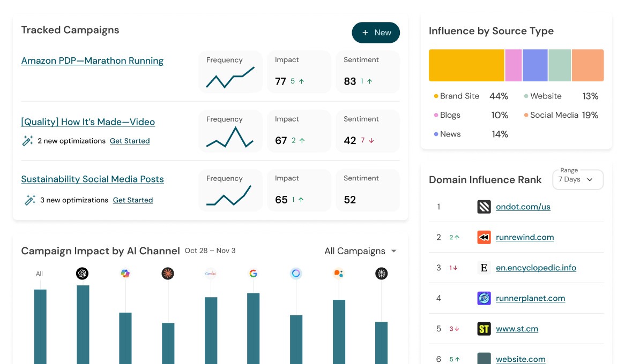Click the www.st.cm ST favicon

pos(484,329)
